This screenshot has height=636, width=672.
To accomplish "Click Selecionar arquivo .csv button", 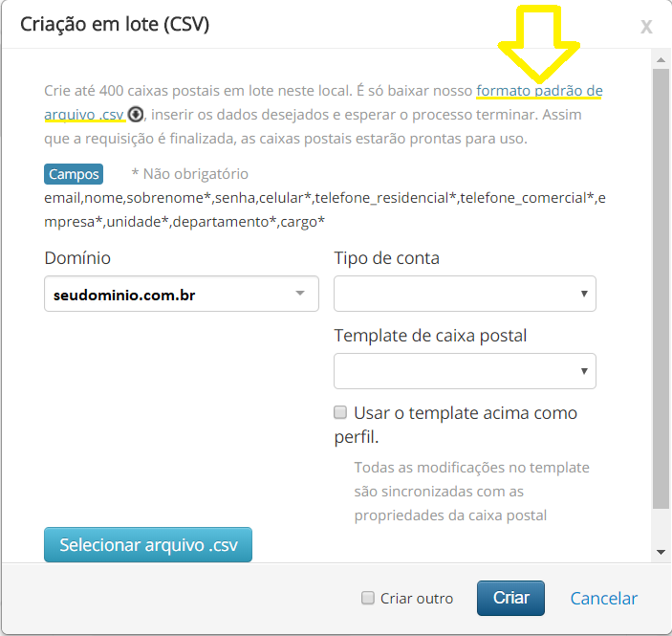I will [148, 544].
